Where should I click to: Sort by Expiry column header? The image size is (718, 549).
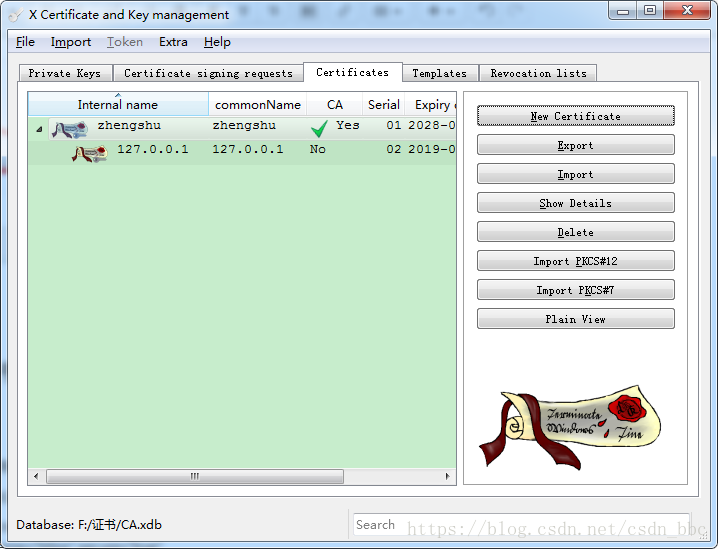tap(431, 104)
